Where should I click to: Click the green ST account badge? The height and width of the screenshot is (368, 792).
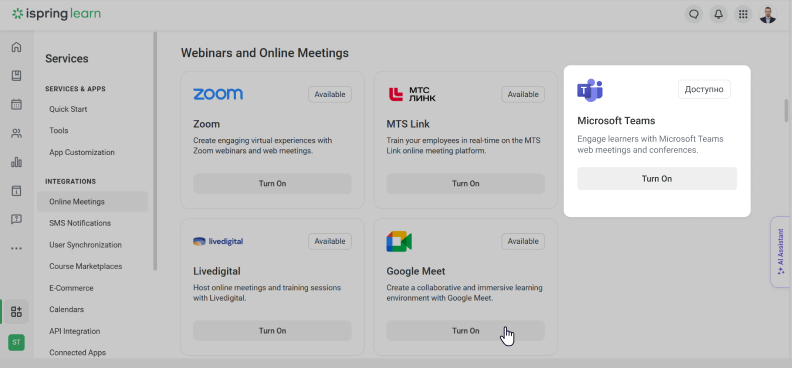16,342
